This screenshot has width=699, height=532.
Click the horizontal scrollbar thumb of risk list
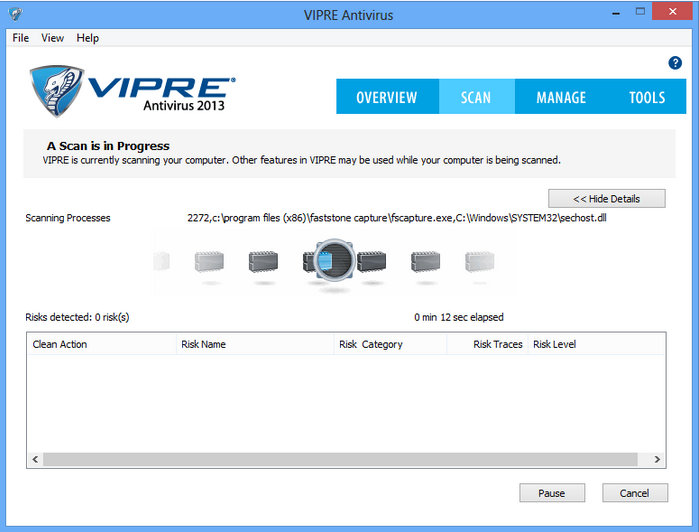[x=340, y=459]
